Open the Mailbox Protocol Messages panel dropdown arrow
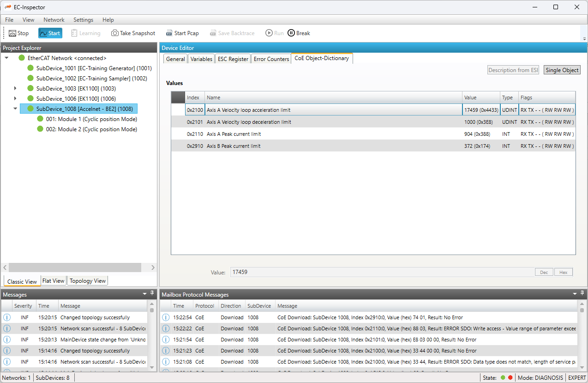588x383 pixels. [575, 294]
